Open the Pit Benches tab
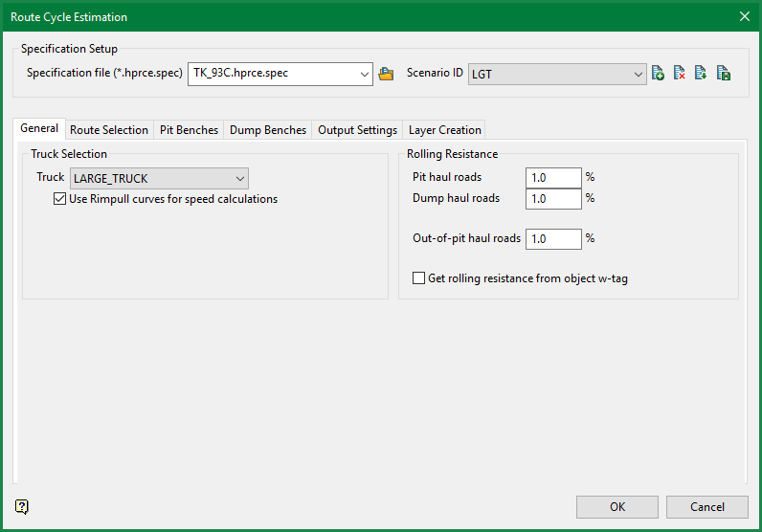 click(x=189, y=130)
